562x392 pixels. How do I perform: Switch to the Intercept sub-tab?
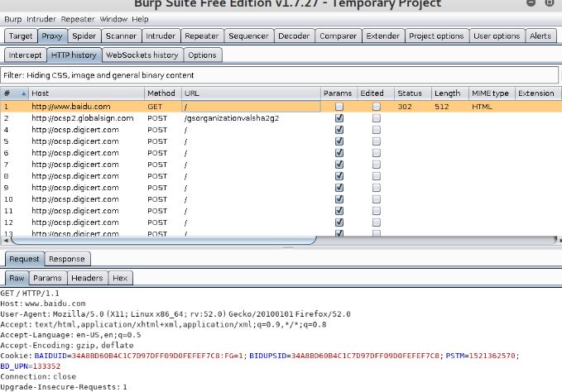[25, 55]
